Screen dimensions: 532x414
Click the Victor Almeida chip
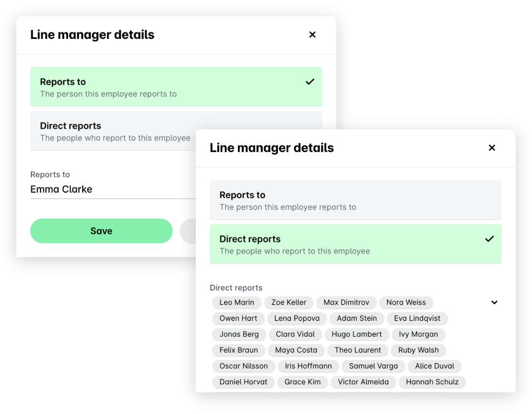tap(363, 382)
